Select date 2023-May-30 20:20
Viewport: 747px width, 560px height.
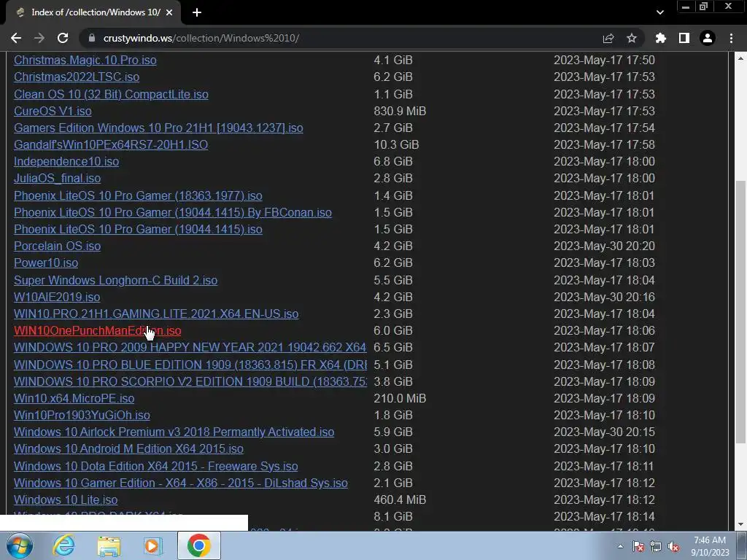coord(604,246)
